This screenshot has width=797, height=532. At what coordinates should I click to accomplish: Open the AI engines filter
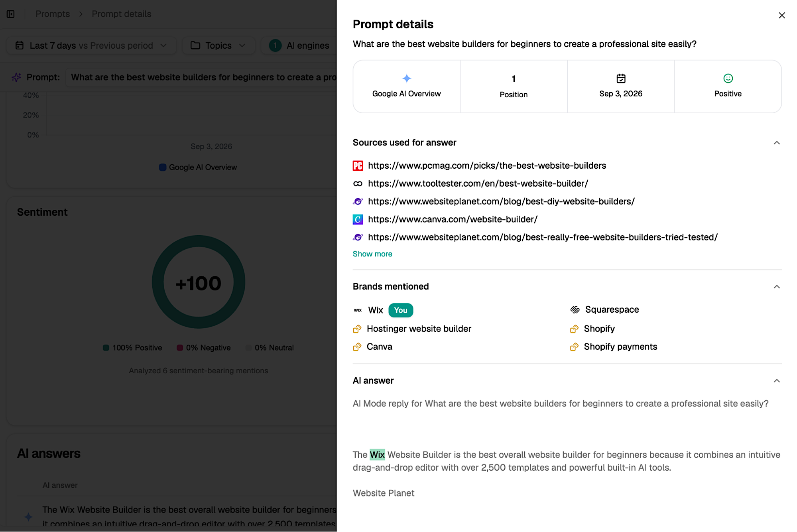click(x=299, y=45)
